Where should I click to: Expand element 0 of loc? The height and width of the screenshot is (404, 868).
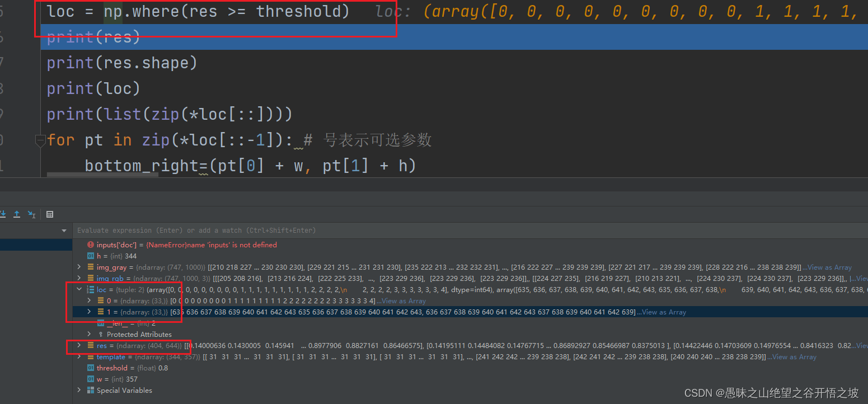point(90,301)
